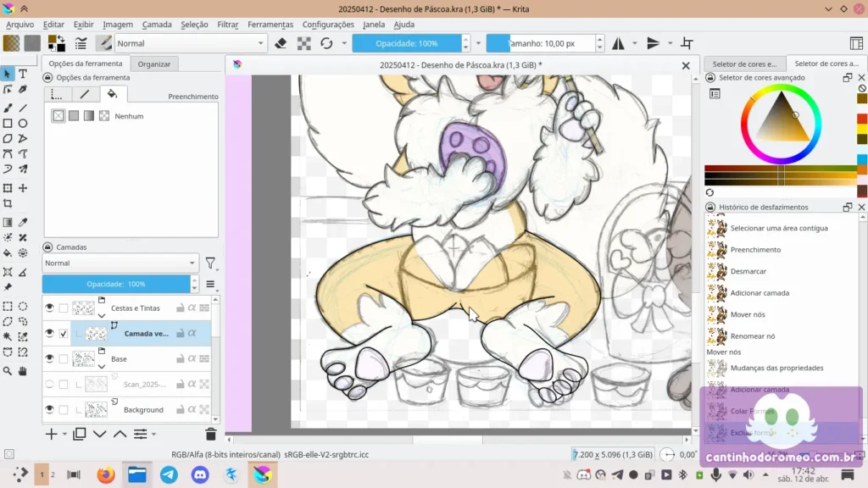Open the brush settings editor
Screen dimensions: 868x488
81,43
